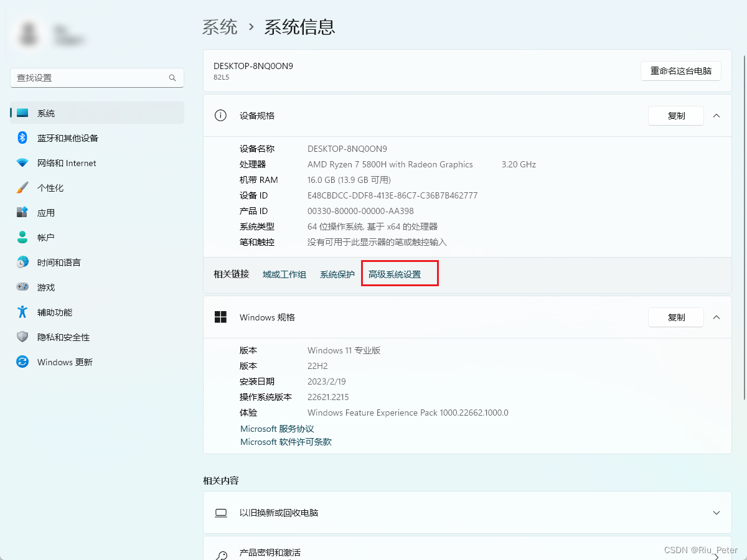This screenshot has height=560, width=747.
Task: Select device ID E48CBDCC value
Action: pos(393,195)
